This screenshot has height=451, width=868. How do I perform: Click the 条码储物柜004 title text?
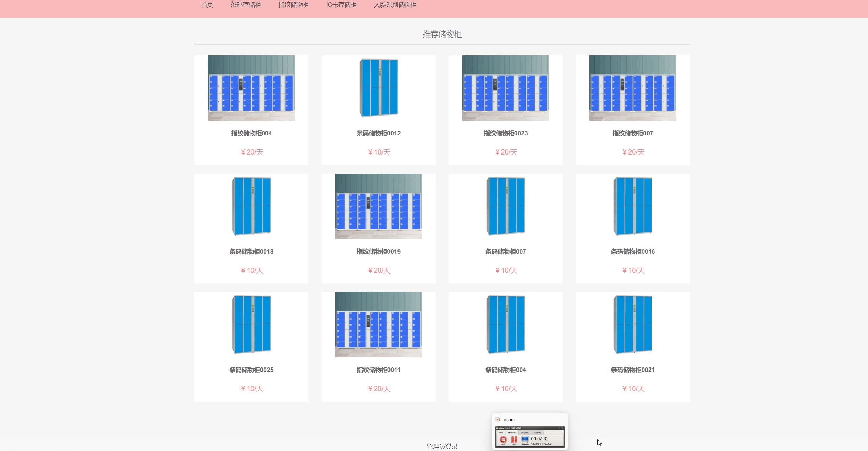click(505, 370)
